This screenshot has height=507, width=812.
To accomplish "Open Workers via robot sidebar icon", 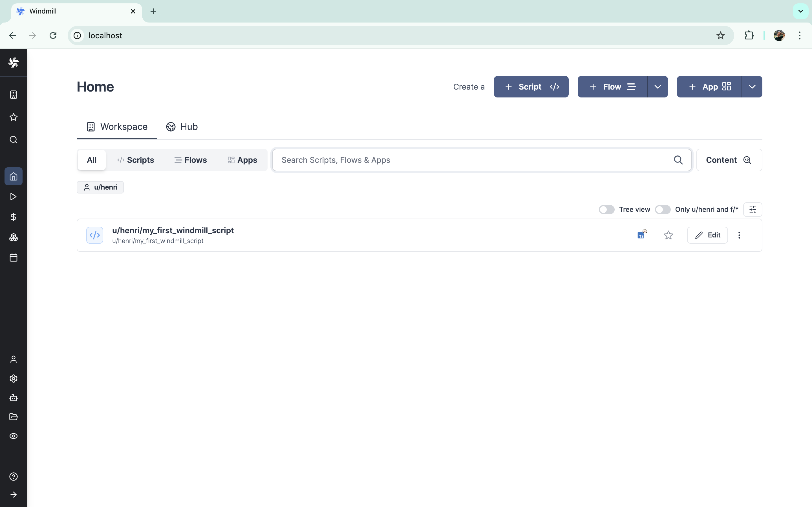I will tap(14, 398).
